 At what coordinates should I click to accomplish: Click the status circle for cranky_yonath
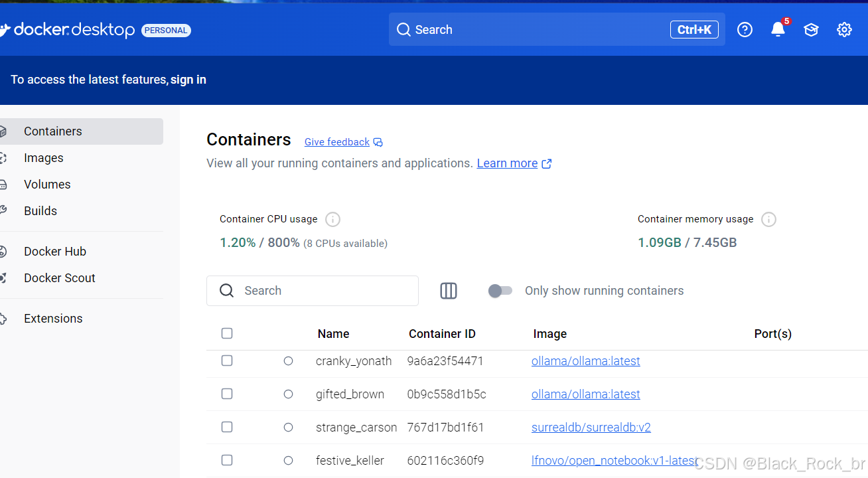coord(288,361)
